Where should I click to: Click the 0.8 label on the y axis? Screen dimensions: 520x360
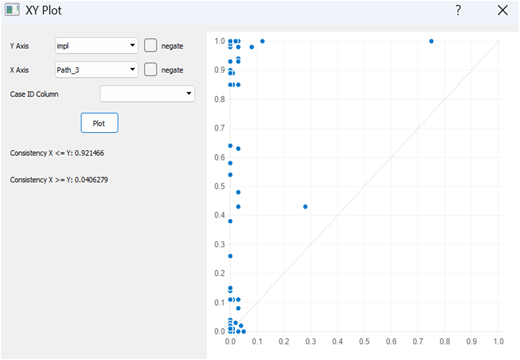(219, 99)
